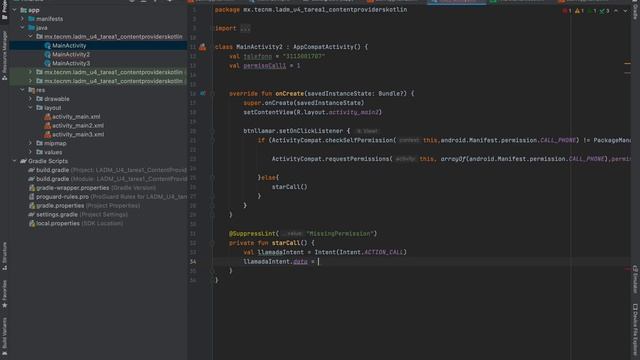The height and width of the screenshot is (360, 640).
Task: Collapse the app module node
Action: [15, 10]
